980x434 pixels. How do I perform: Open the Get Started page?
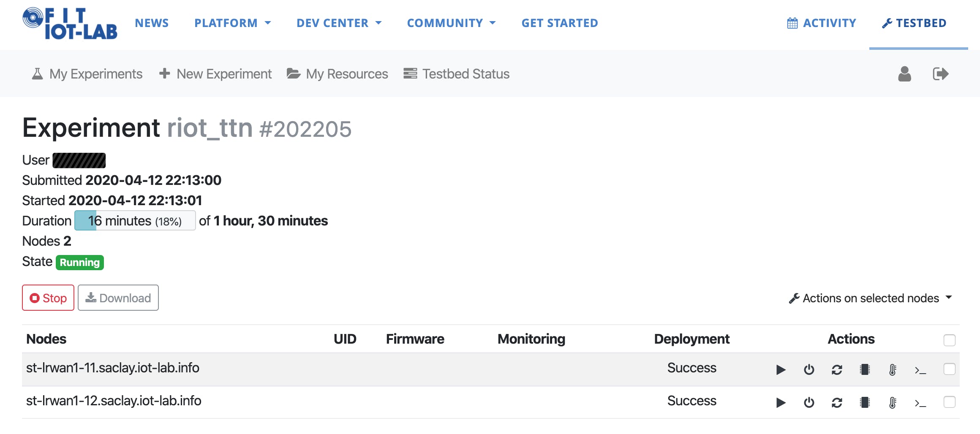(x=560, y=23)
